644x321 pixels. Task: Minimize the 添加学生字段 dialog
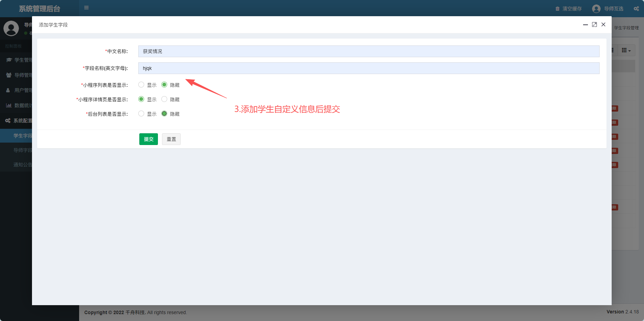point(585,24)
